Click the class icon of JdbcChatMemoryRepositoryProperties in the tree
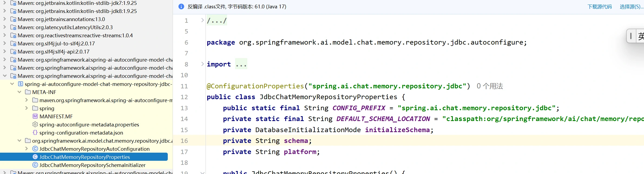Screen dimensions: 644x174 pyautogui.click(x=35, y=157)
